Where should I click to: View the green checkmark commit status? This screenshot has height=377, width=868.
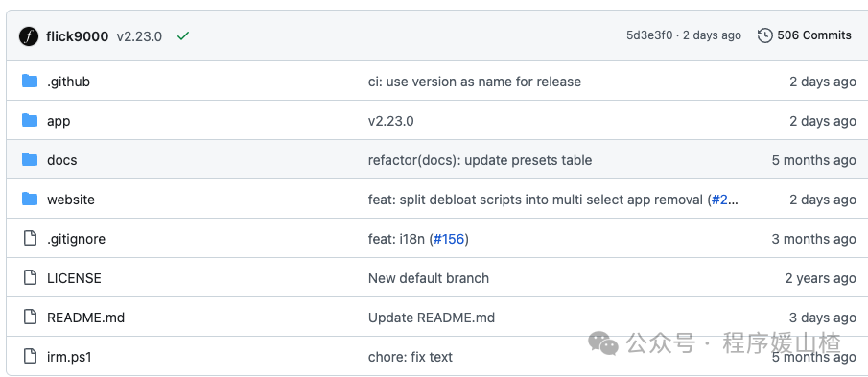(x=182, y=36)
